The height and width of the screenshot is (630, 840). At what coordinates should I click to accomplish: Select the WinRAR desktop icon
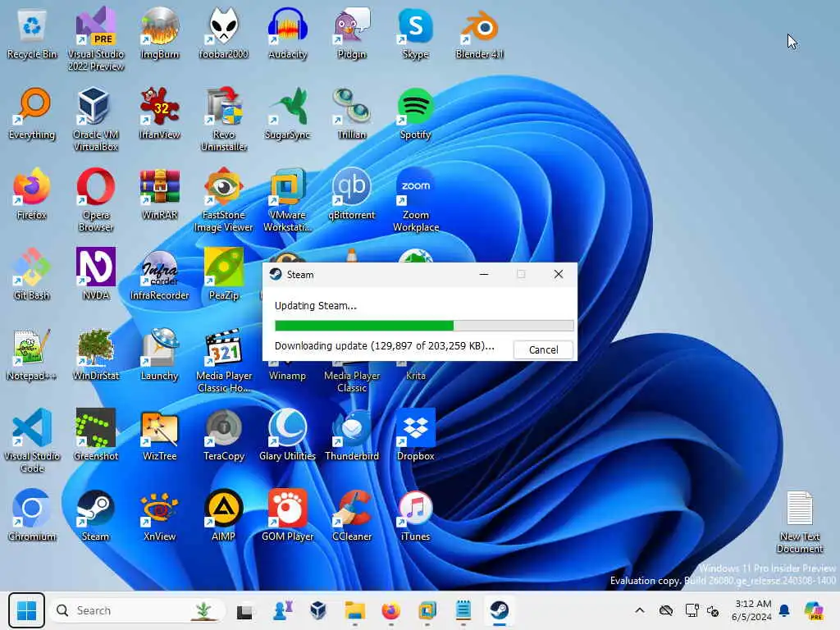pyautogui.click(x=160, y=194)
